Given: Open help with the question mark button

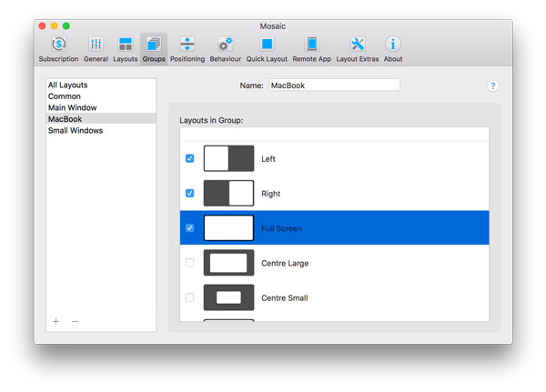Looking at the screenshot, I should [x=493, y=86].
